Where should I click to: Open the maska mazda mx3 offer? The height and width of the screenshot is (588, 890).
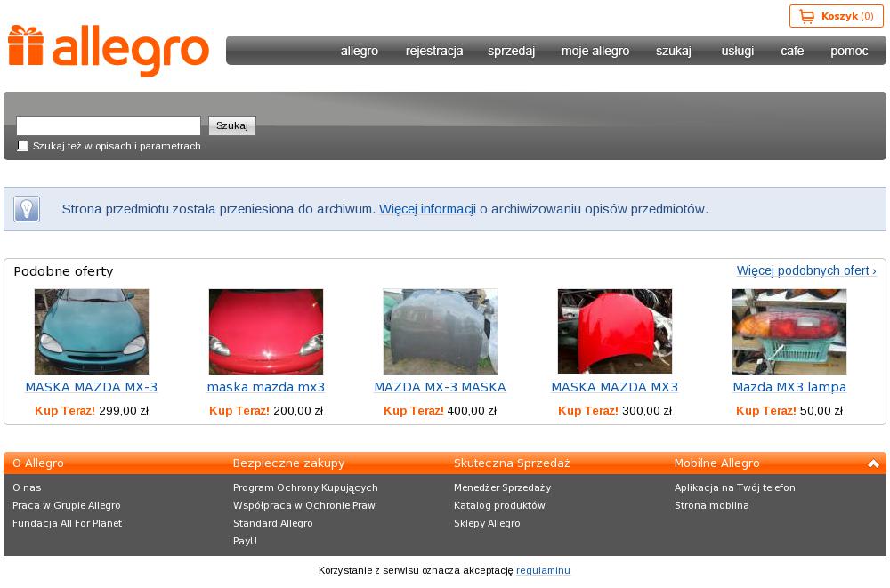pos(266,387)
